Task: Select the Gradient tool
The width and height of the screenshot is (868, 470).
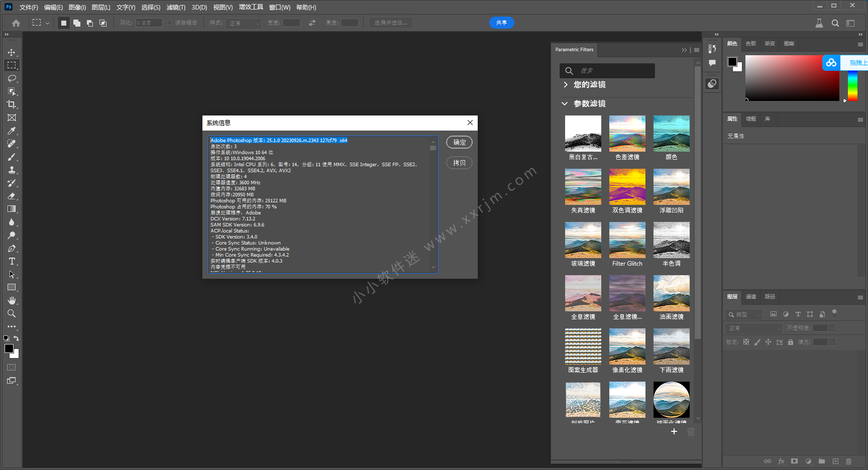Action: [12, 209]
